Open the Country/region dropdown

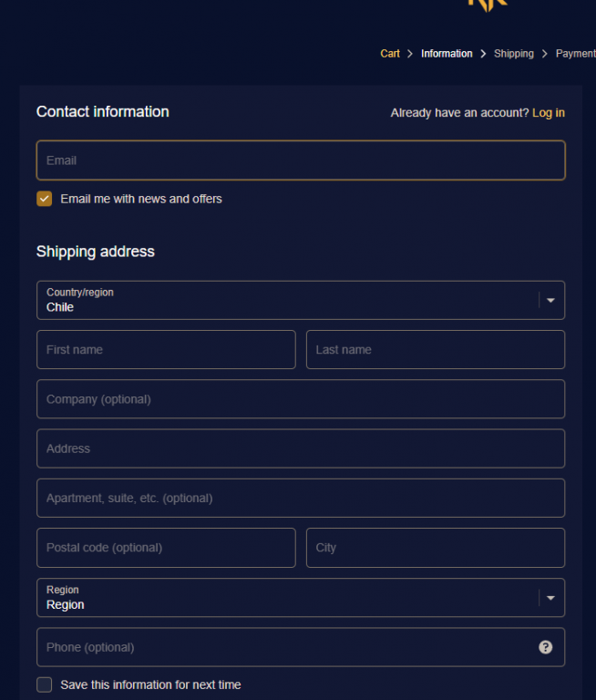point(301,300)
